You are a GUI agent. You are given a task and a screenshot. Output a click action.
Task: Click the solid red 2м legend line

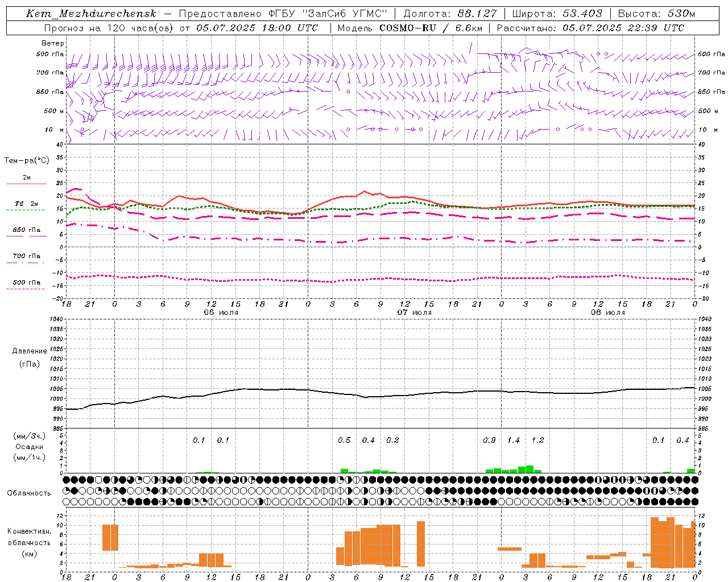point(26,184)
